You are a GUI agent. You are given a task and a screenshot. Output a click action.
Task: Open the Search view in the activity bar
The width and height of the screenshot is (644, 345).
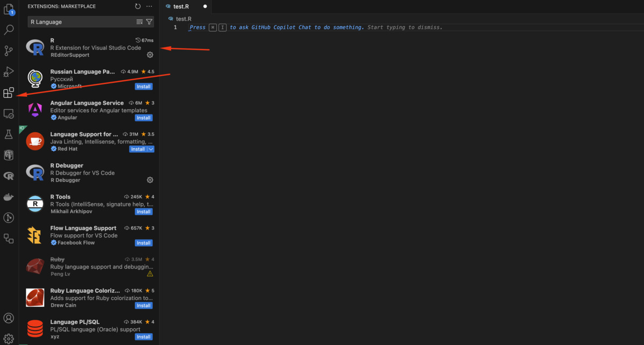click(8, 30)
